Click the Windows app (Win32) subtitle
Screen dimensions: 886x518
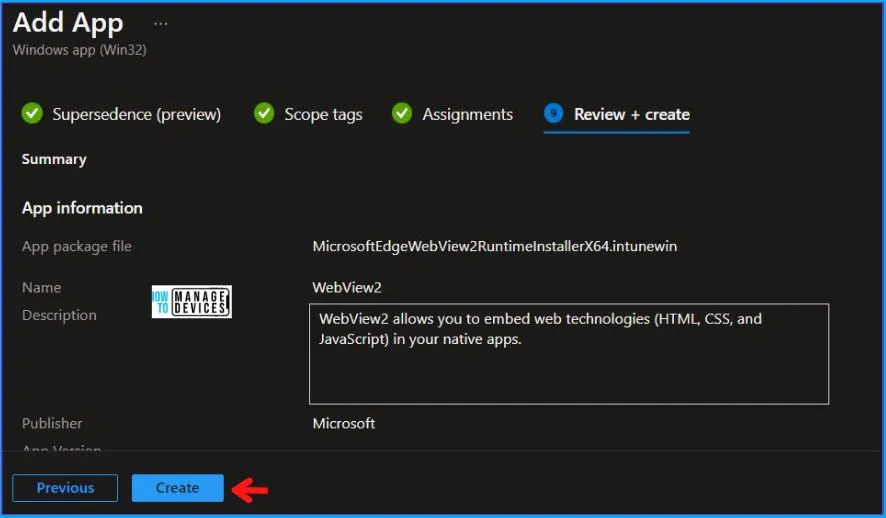(x=80, y=50)
